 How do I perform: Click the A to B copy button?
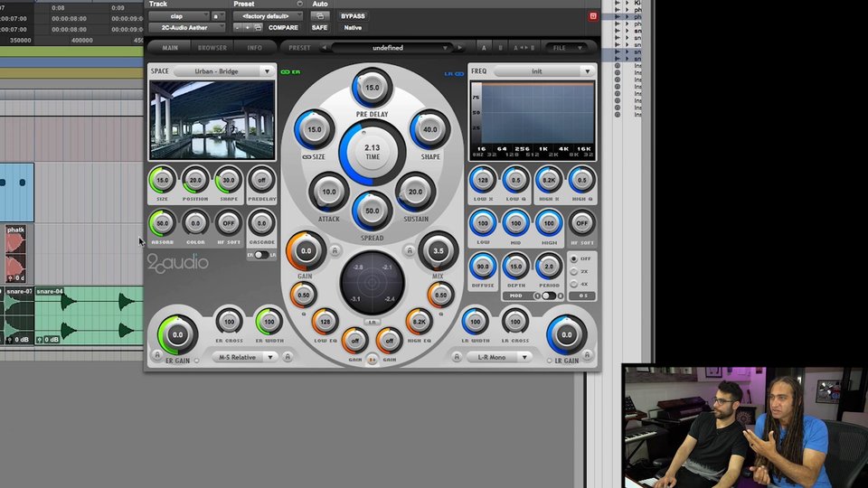(x=524, y=48)
